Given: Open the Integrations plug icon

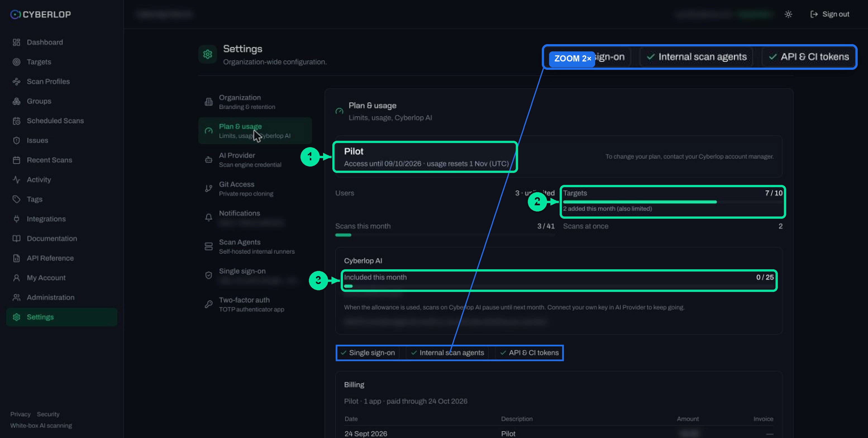Looking at the screenshot, I should coord(16,219).
